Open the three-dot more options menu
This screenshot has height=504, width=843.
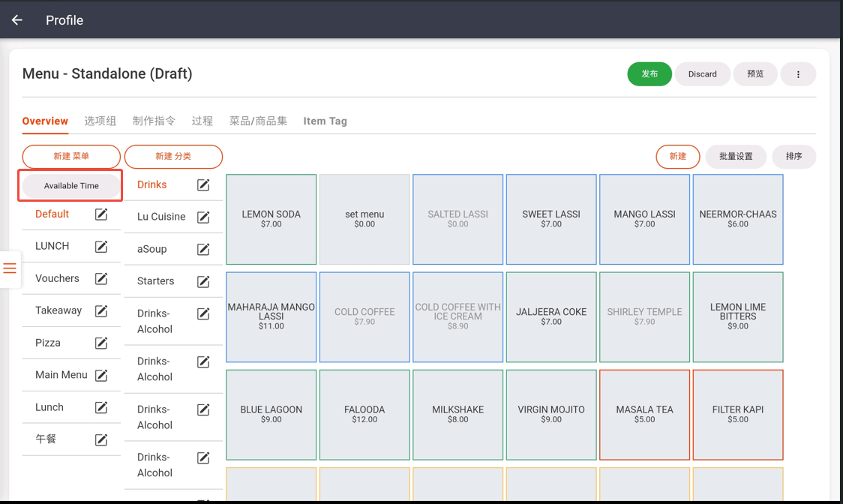798,74
